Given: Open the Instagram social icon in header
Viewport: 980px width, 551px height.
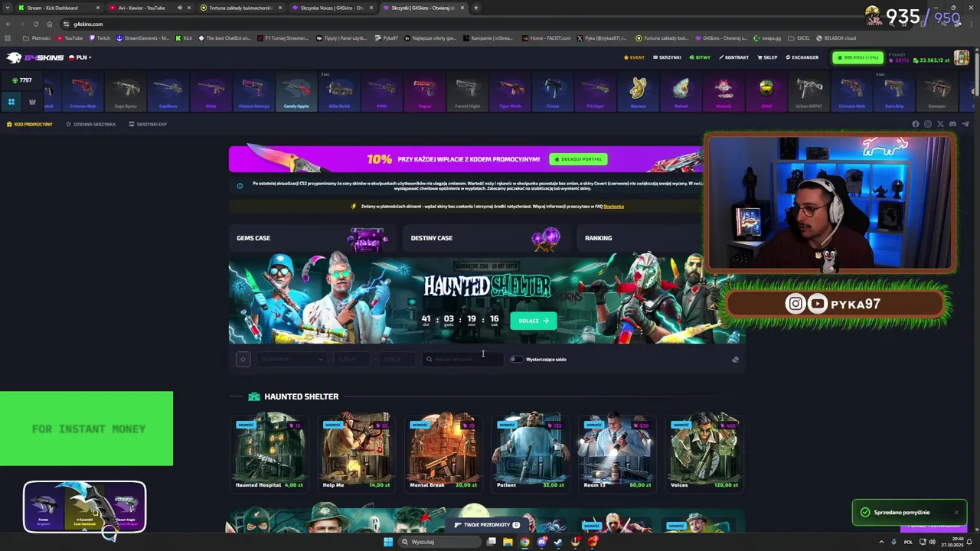Looking at the screenshot, I should tap(927, 124).
